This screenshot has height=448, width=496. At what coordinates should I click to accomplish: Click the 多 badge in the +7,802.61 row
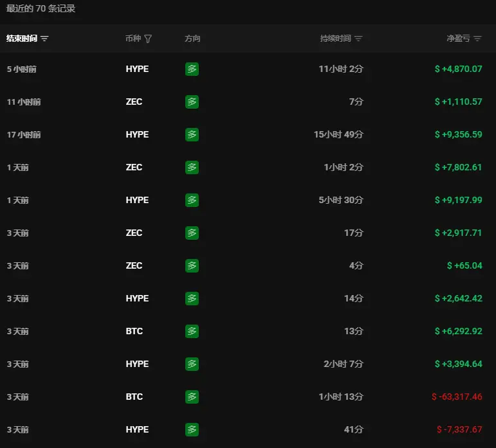click(x=192, y=168)
